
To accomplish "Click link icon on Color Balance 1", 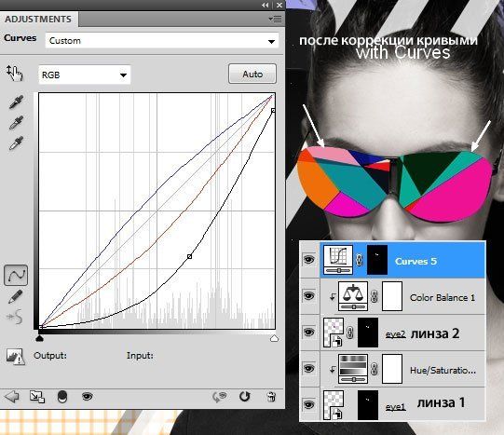I will coord(375,296).
